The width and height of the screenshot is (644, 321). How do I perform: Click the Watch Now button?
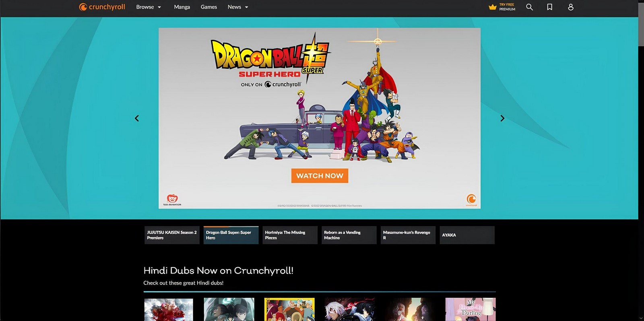(x=320, y=176)
